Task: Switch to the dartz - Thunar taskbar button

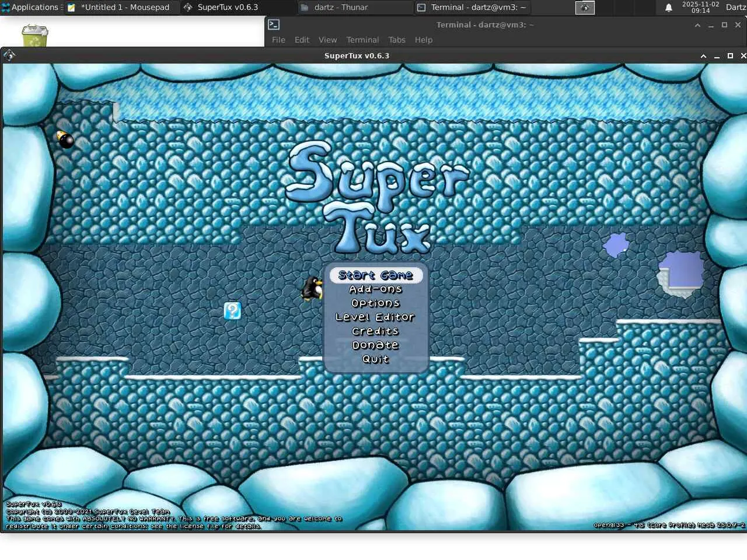Action: coord(355,7)
